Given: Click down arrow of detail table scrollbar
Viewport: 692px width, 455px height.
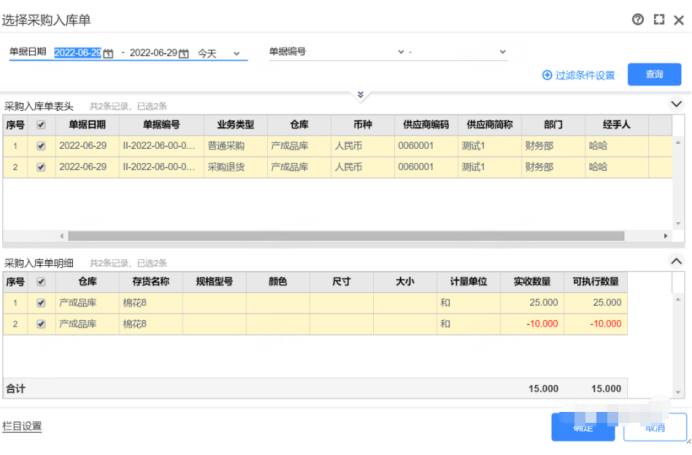Looking at the screenshot, I should point(678,392).
